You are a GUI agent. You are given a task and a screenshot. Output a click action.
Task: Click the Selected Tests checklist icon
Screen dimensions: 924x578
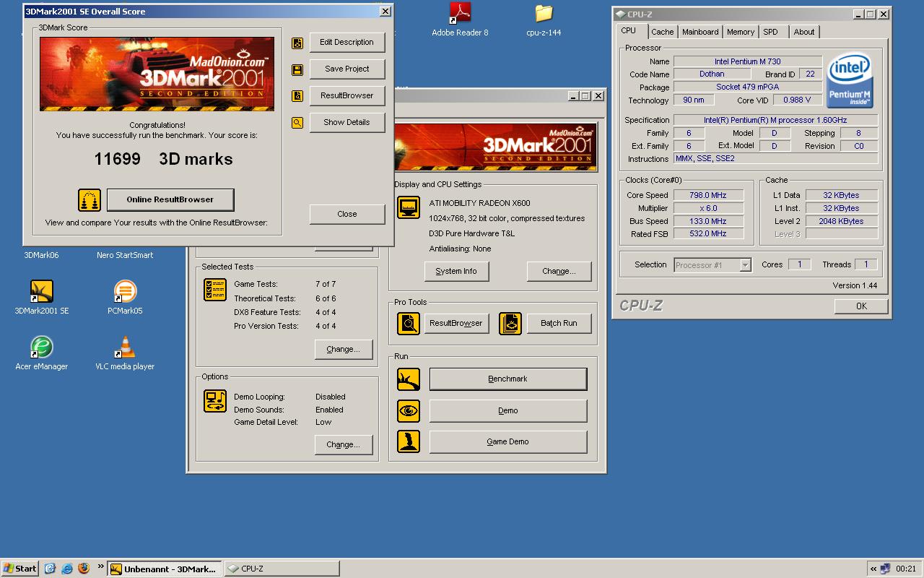pos(215,290)
